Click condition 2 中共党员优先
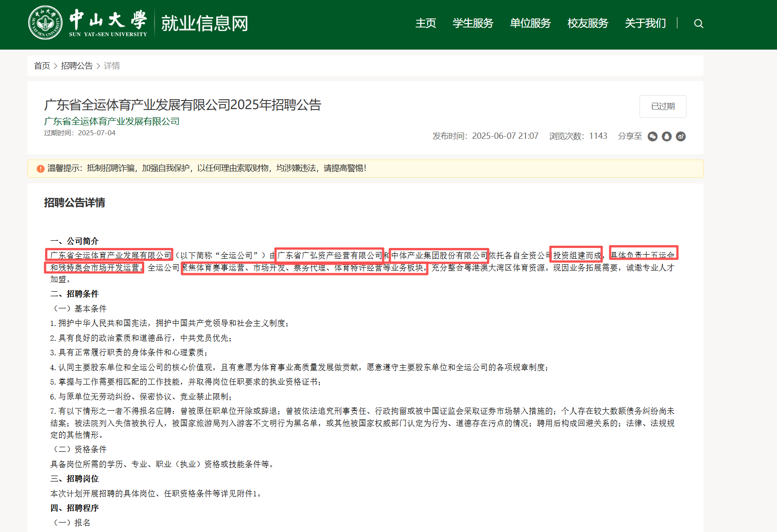Image resolution: width=777 pixels, height=532 pixels. [141, 338]
